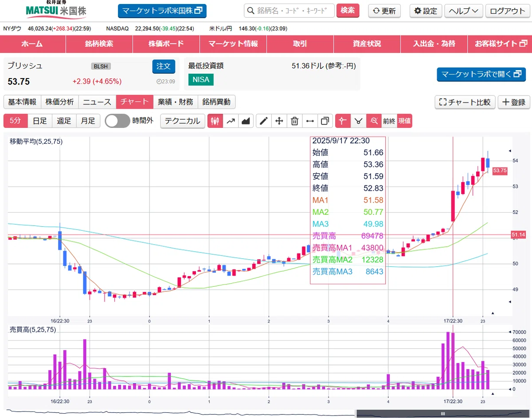The image size is (532, 419).
Task: Select the candlestick chart type icon
Action: point(215,121)
